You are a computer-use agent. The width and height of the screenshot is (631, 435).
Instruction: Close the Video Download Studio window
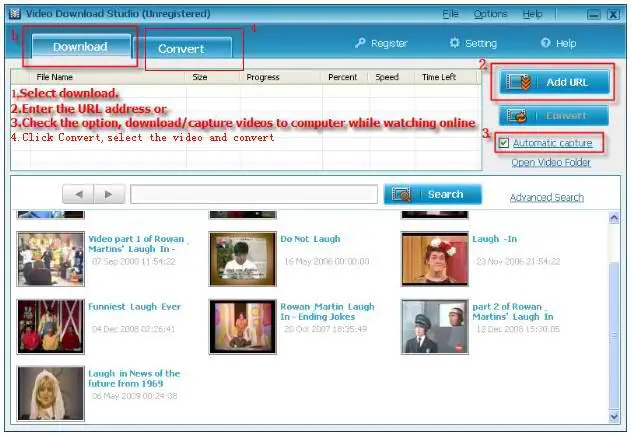click(x=613, y=14)
